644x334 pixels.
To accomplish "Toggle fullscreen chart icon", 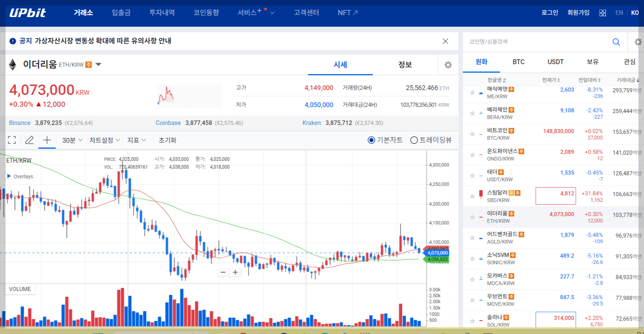I will 12,140.
